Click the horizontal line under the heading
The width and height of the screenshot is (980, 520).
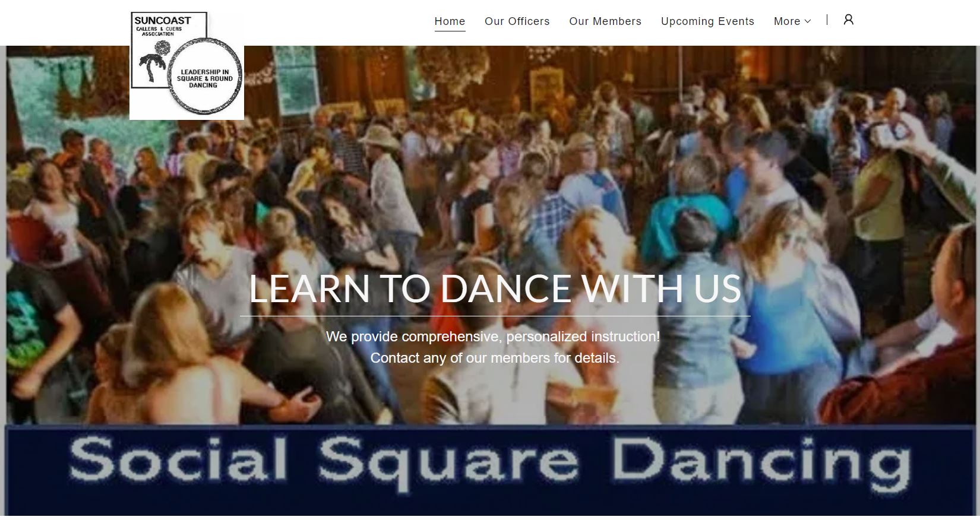(495, 316)
